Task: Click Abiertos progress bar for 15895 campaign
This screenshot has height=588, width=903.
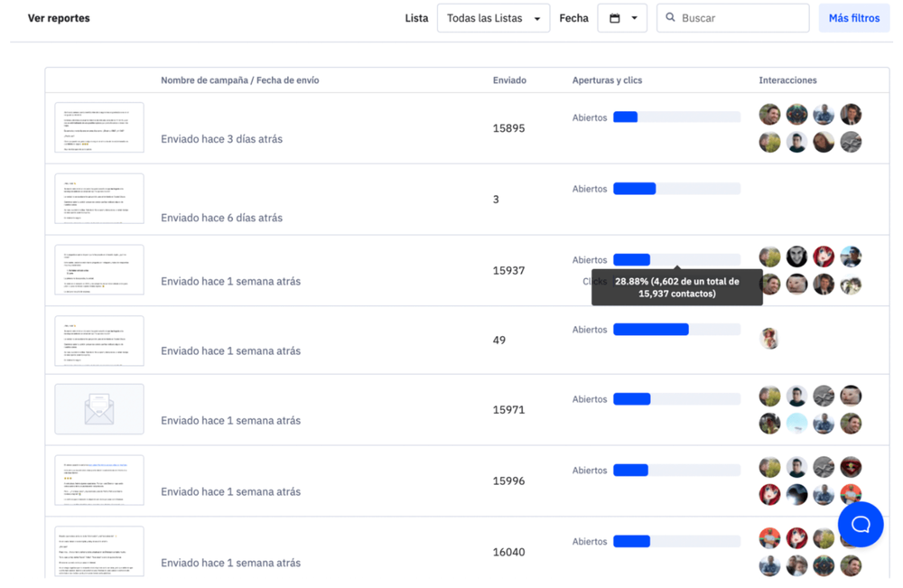Action: (x=676, y=117)
